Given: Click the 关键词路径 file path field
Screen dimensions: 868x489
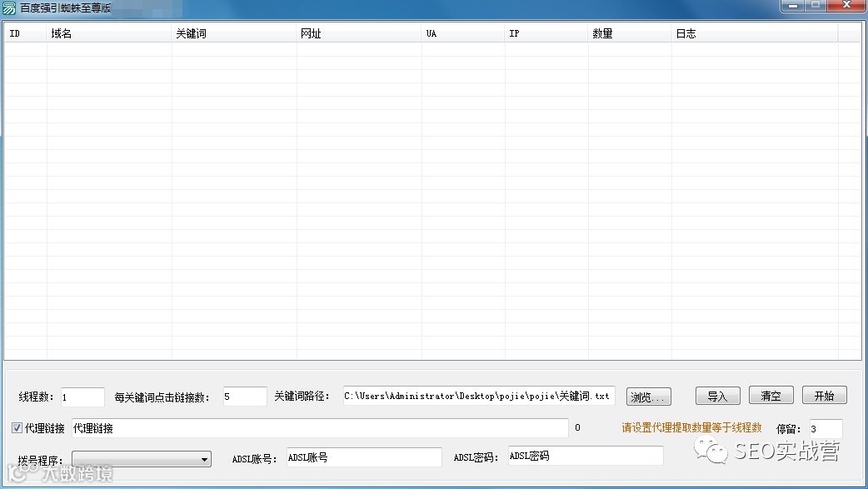Looking at the screenshot, I should click(479, 396).
